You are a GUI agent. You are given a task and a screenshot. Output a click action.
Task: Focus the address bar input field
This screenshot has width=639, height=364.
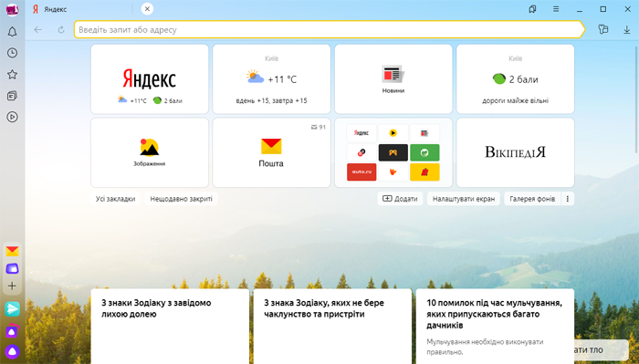[x=330, y=30]
